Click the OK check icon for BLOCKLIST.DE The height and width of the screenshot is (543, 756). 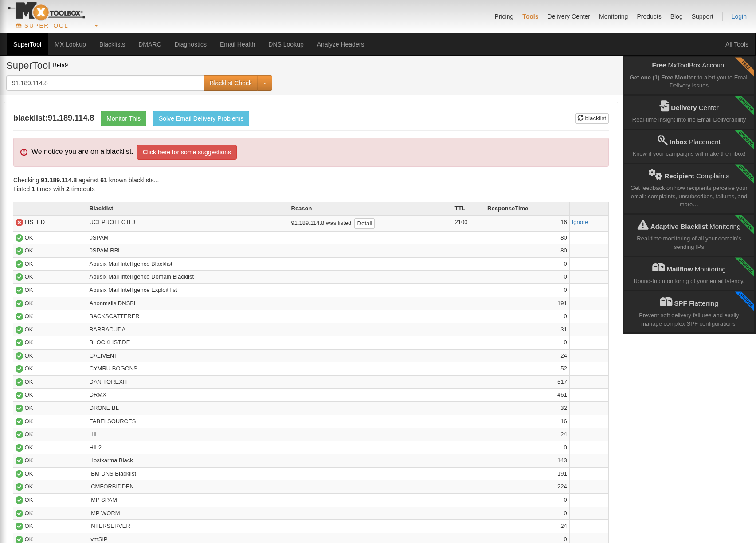[x=19, y=343]
